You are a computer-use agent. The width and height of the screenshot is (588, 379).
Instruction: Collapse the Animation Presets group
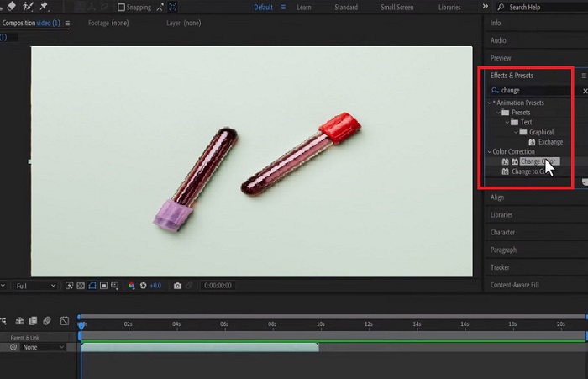point(490,103)
